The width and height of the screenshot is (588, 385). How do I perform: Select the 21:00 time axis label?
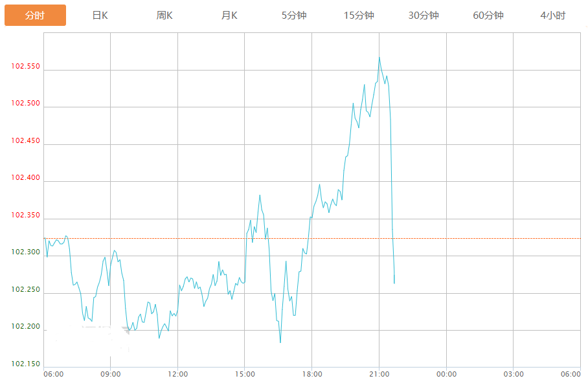[379, 374]
